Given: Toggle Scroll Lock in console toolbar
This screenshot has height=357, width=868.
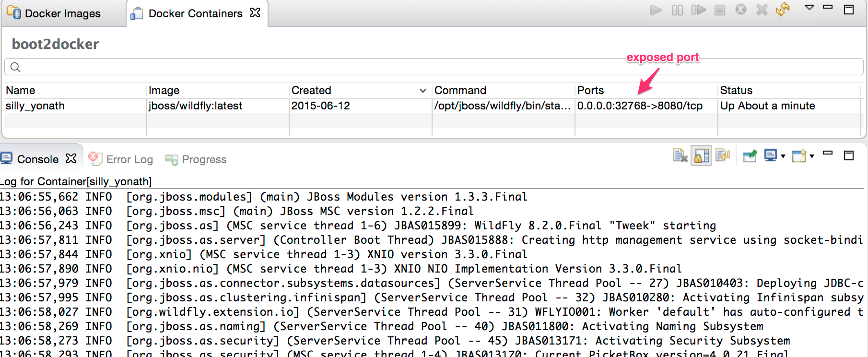Looking at the screenshot, I should coord(701,156).
